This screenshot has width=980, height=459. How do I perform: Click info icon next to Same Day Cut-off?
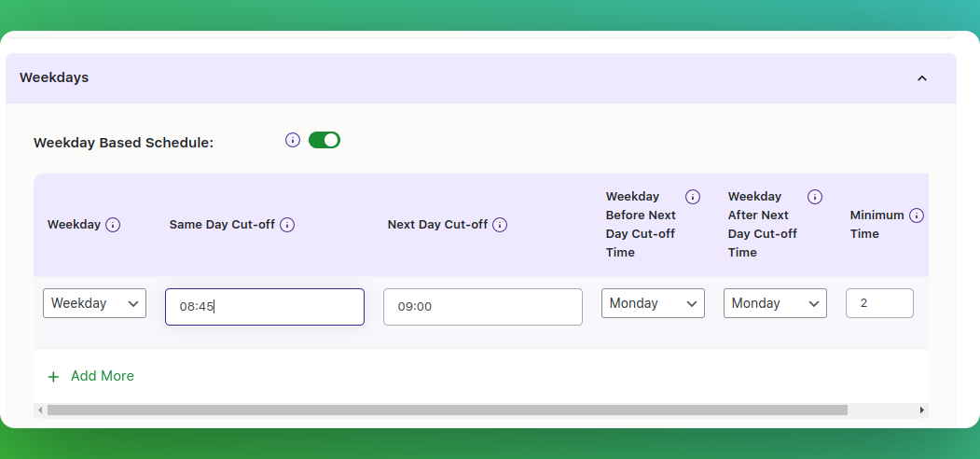(287, 225)
